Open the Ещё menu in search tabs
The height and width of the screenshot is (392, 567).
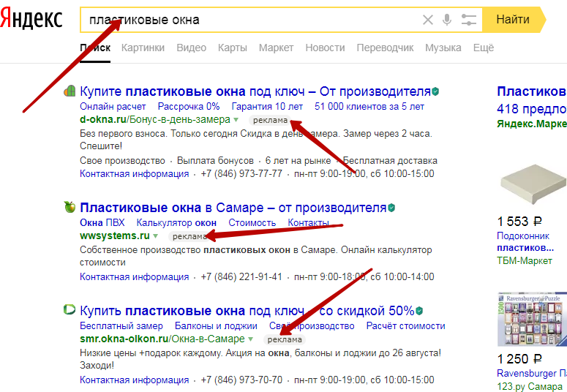484,48
